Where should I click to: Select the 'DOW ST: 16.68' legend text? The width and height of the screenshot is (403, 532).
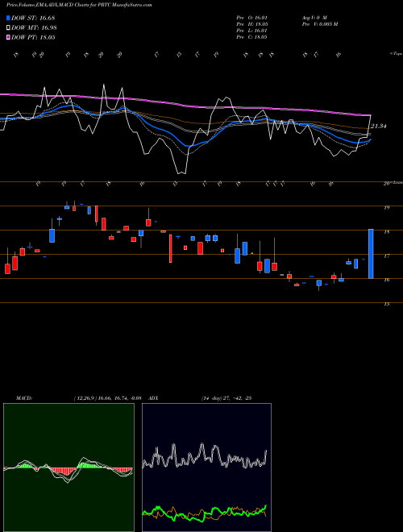33,18
